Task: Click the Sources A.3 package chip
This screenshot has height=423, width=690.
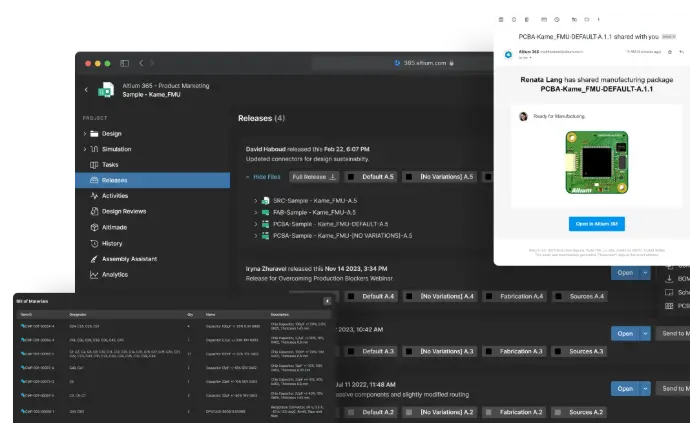Action: click(x=579, y=352)
